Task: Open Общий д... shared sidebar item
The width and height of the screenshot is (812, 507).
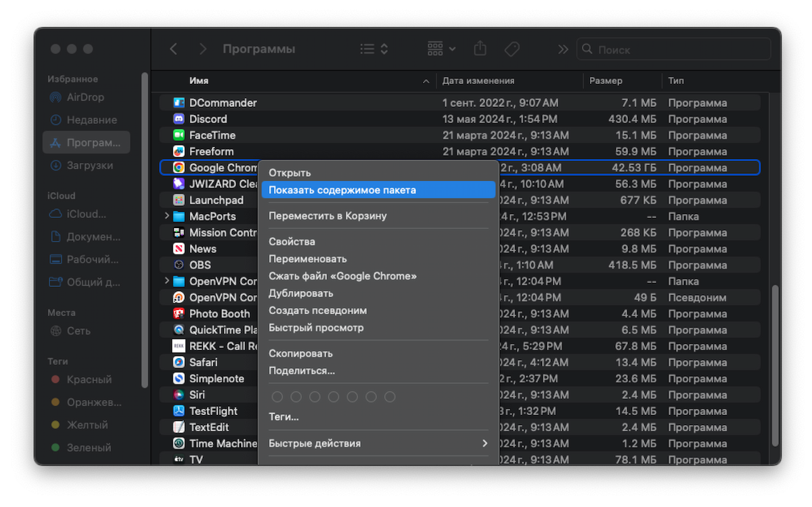Action: point(86,282)
